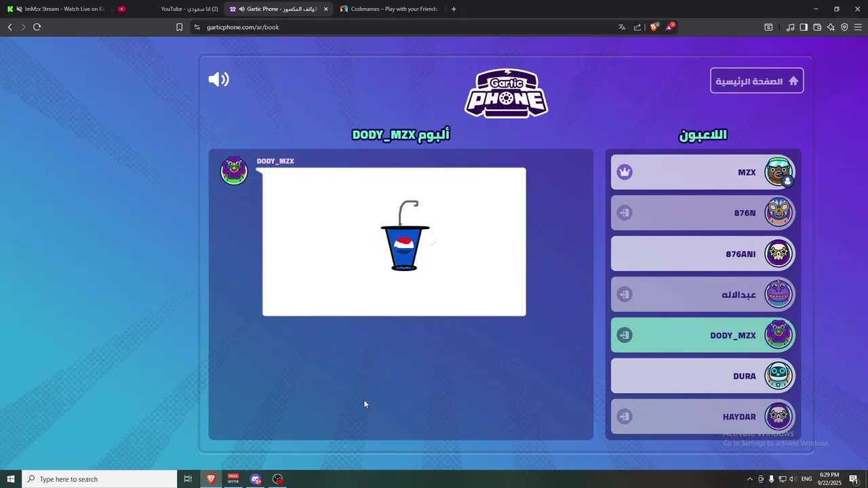The image size is (868, 488).
Task: Click 876N player avatar
Action: 778,213
